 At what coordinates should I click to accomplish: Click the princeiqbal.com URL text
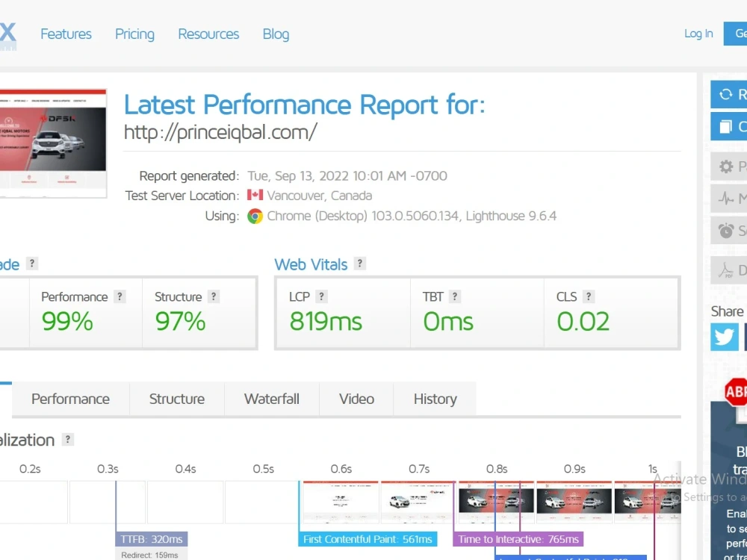[x=220, y=132]
